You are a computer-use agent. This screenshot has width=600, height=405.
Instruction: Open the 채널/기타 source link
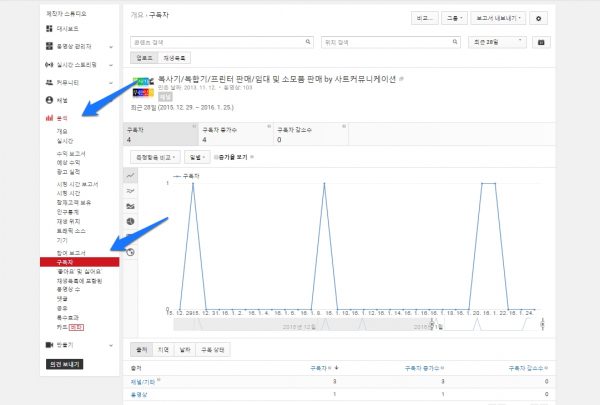tap(143, 382)
